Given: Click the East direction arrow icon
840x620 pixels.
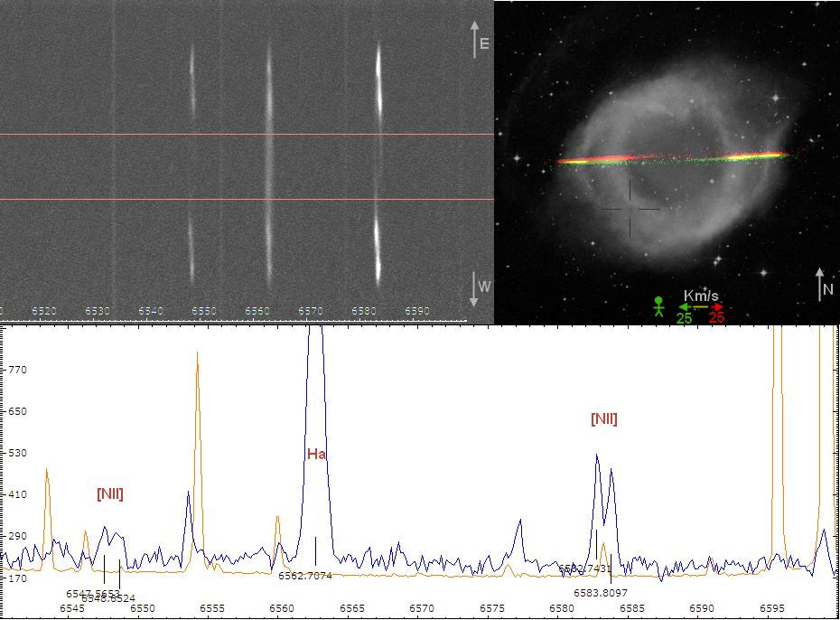Looking at the screenshot, I should tap(475, 40).
